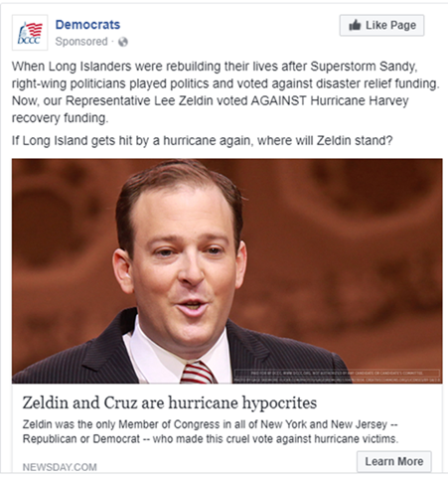Open the DCCC logo profile picture

[x=30, y=33]
